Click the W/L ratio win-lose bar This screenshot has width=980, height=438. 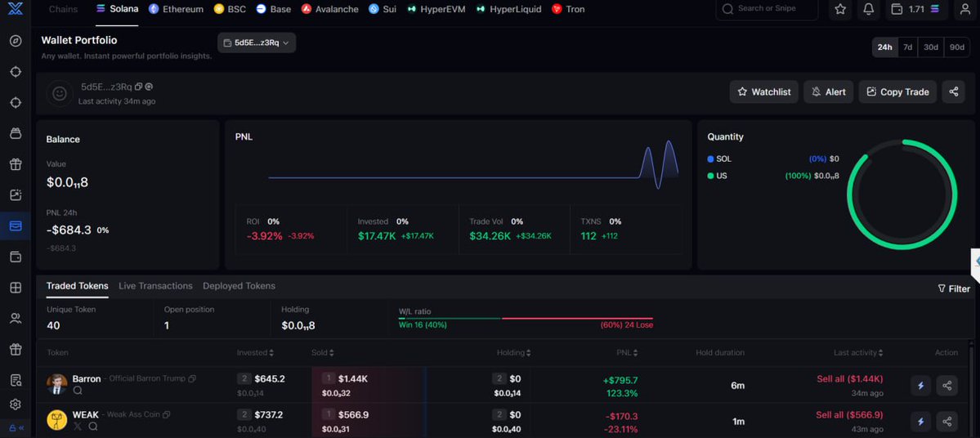526,319
